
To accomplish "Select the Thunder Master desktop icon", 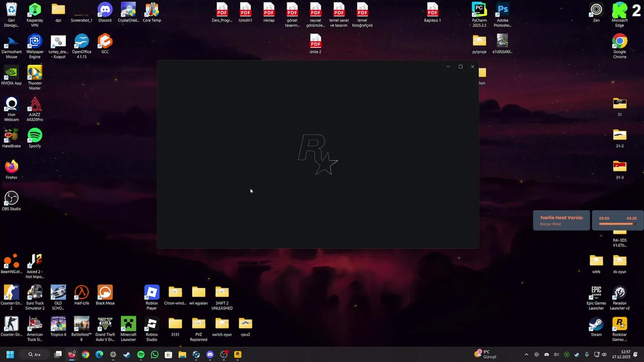I will pyautogui.click(x=35, y=77).
